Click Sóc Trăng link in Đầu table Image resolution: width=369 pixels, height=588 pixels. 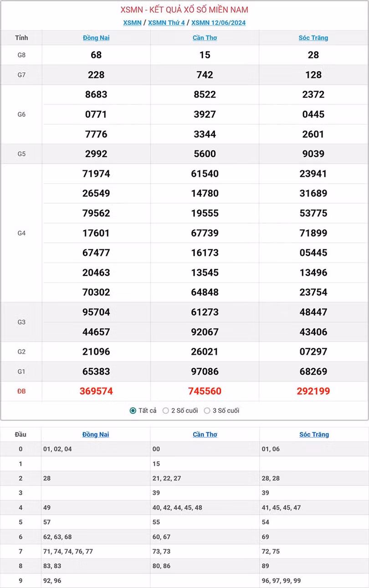[314, 434]
